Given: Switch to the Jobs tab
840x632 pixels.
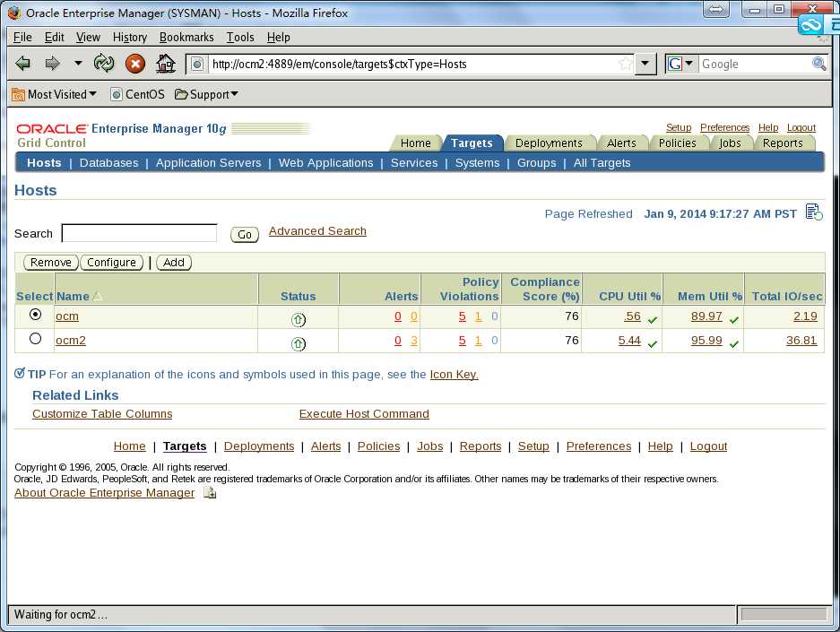Looking at the screenshot, I should [730, 143].
